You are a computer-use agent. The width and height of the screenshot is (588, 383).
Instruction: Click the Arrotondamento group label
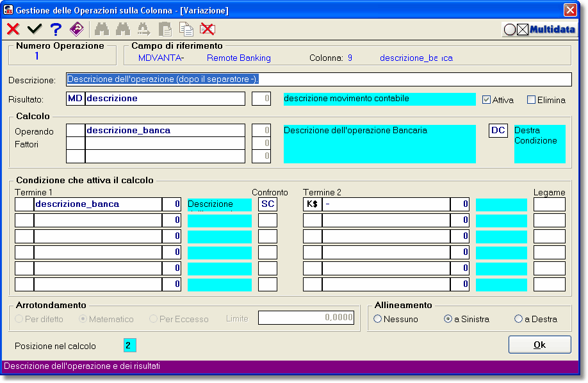point(51,305)
